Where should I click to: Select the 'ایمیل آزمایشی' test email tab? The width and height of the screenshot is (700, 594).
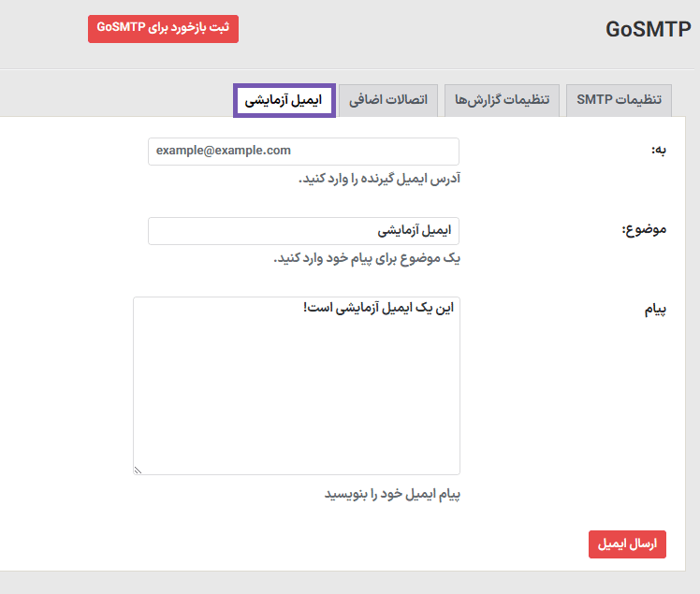(x=284, y=99)
